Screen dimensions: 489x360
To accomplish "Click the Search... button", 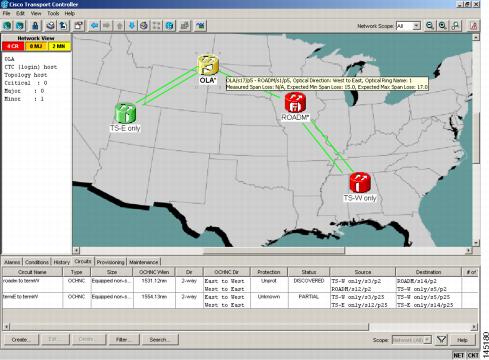I will [x=160, y=340].
